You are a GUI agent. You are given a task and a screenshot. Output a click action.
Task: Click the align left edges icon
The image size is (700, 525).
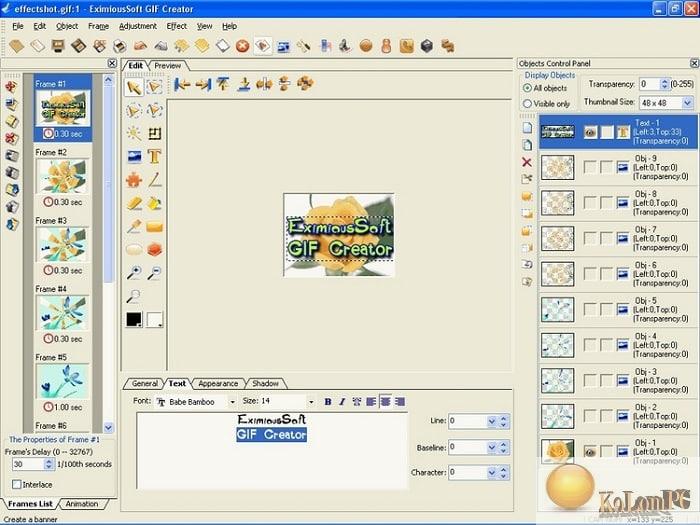[182, 83]
